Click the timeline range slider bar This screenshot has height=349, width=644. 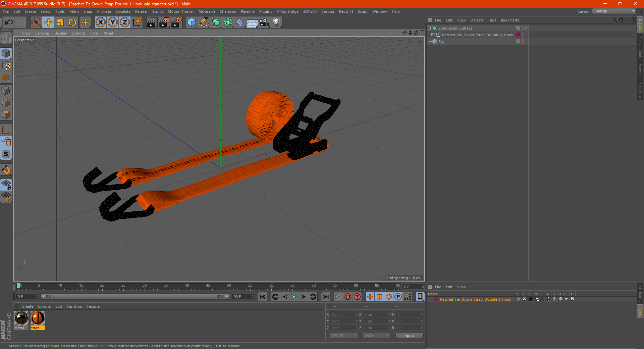[x=135, y=296]
